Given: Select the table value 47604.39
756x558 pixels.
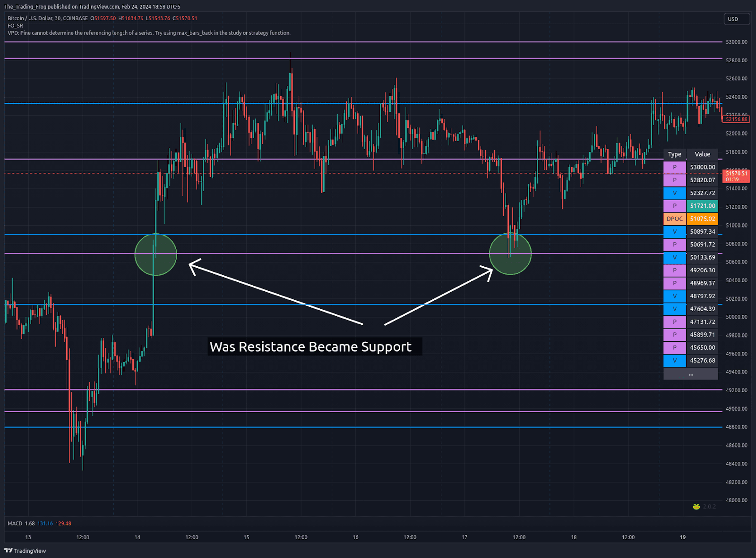Looking at the screenshot, I should (702, 309).
